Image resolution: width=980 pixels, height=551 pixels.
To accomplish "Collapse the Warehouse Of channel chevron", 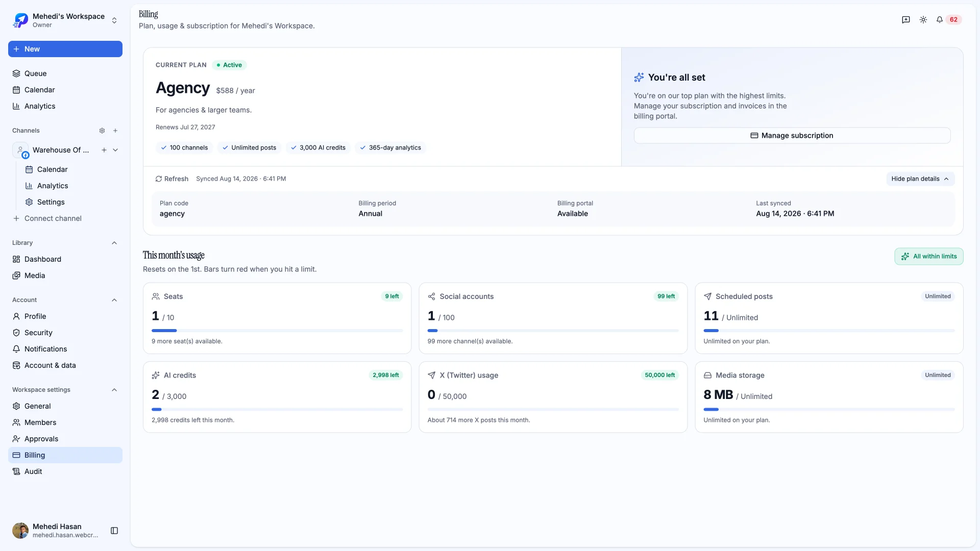I will click(115, 150).
